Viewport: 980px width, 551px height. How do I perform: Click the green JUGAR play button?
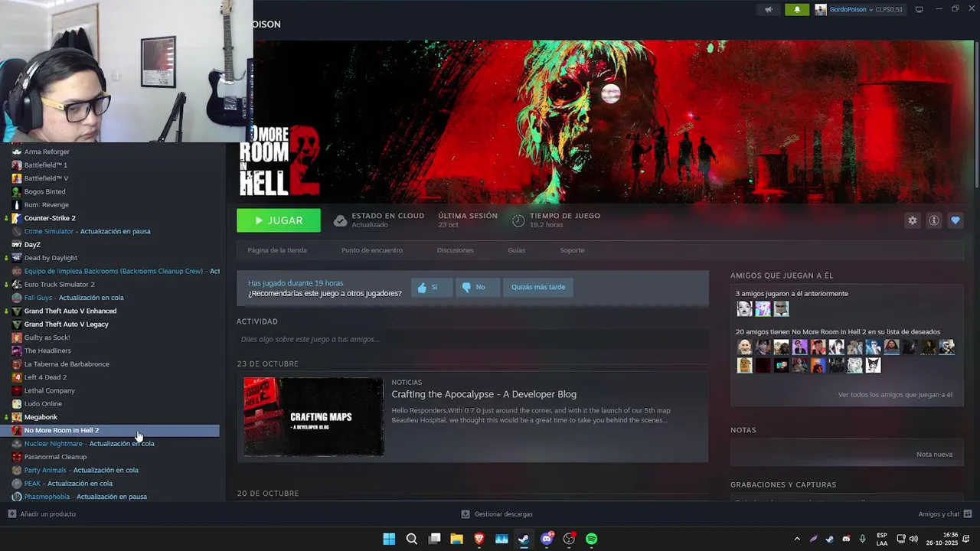point(279,220)
